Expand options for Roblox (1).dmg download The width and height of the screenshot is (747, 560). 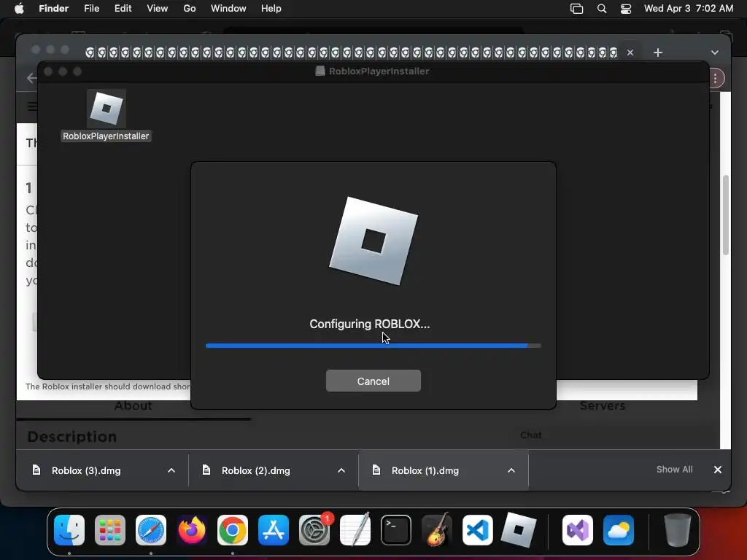tap(511, 470)
